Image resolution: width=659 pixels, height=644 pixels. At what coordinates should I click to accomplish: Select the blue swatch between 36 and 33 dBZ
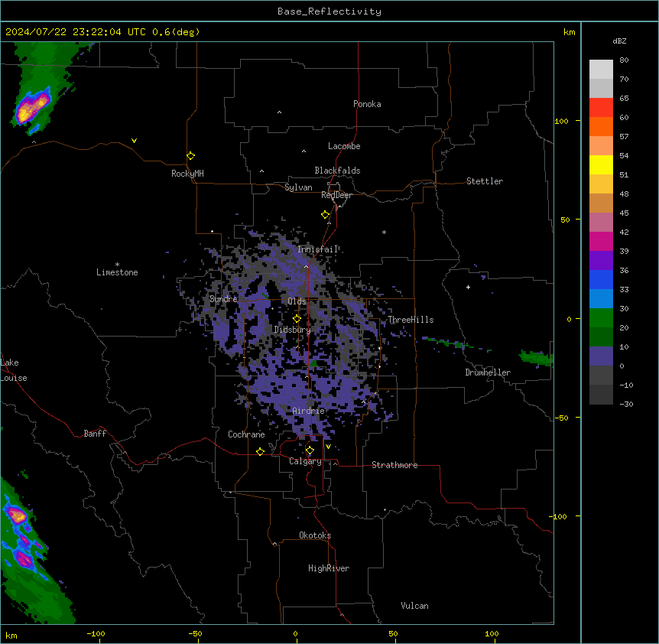point(601,279)
